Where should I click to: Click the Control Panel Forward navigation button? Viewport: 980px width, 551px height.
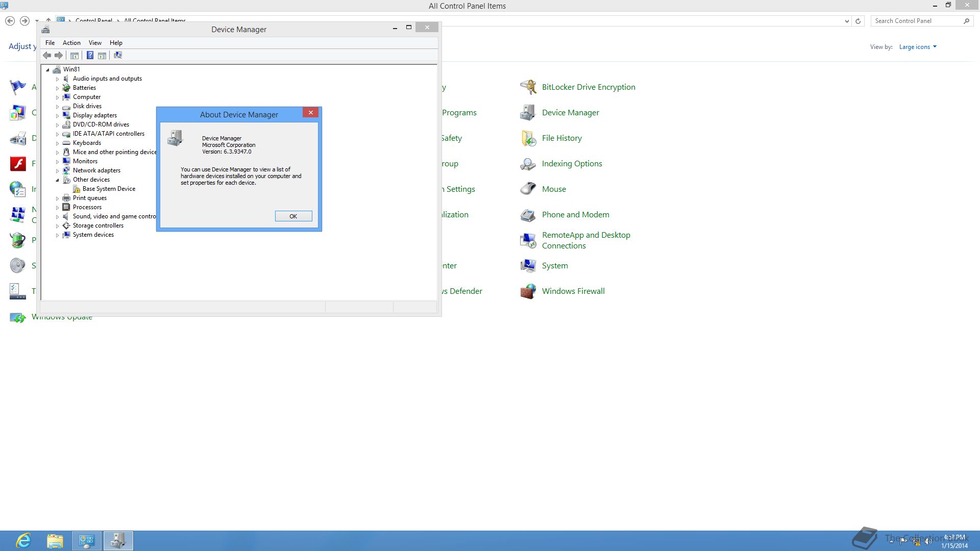(x=24, y=21)
